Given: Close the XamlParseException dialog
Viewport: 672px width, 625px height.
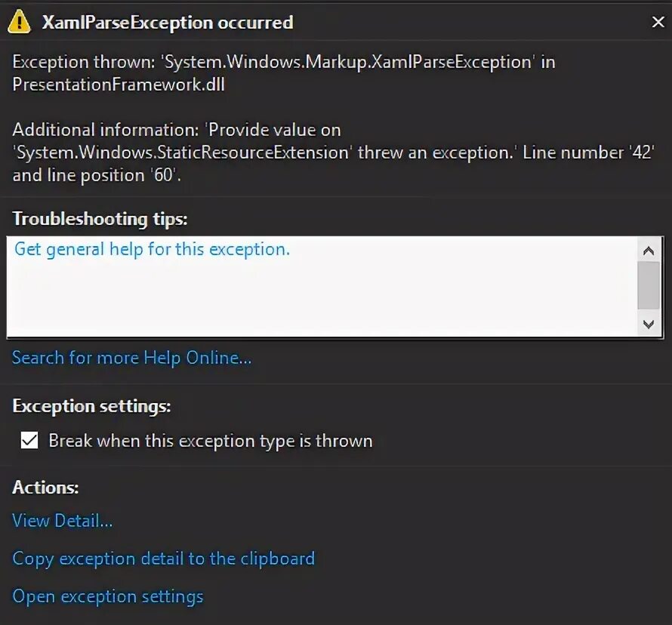Looking at the screenshot, I should coord(658,23).
